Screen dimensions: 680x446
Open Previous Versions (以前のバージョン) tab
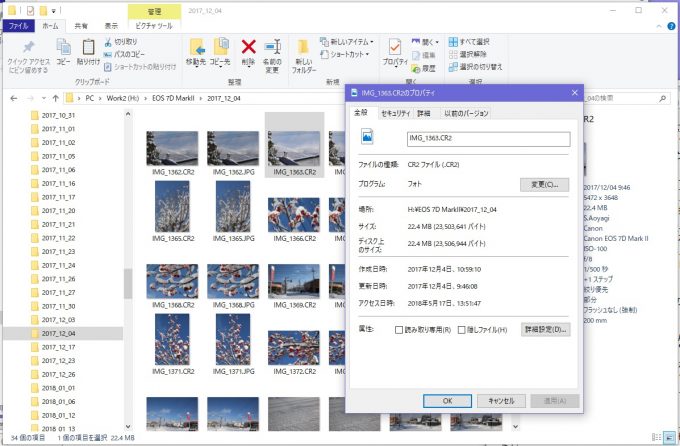pyautogui.click(x=466, y=113)
